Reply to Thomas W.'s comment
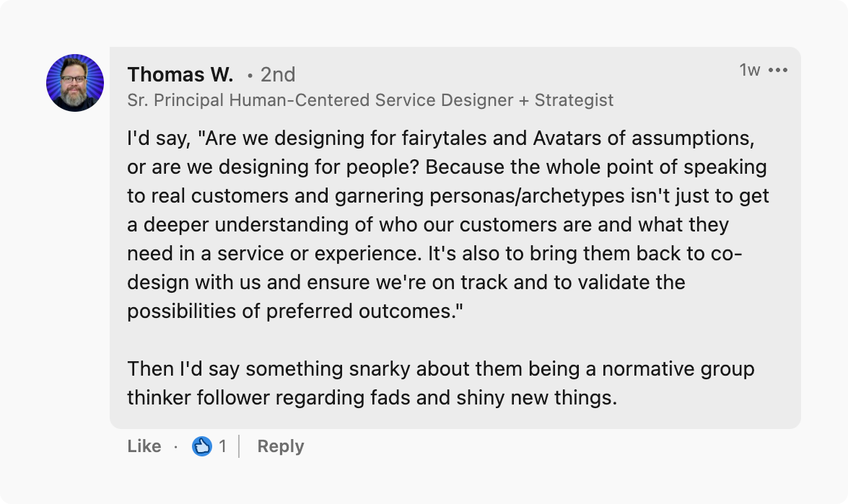The height and width of the screenshot is (504, 848). pos(281,447)
